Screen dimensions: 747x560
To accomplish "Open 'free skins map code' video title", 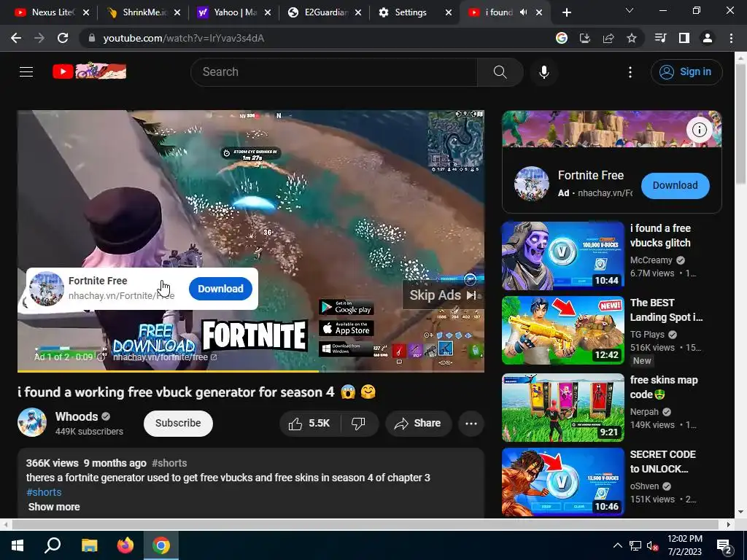I will pos(664,387).
